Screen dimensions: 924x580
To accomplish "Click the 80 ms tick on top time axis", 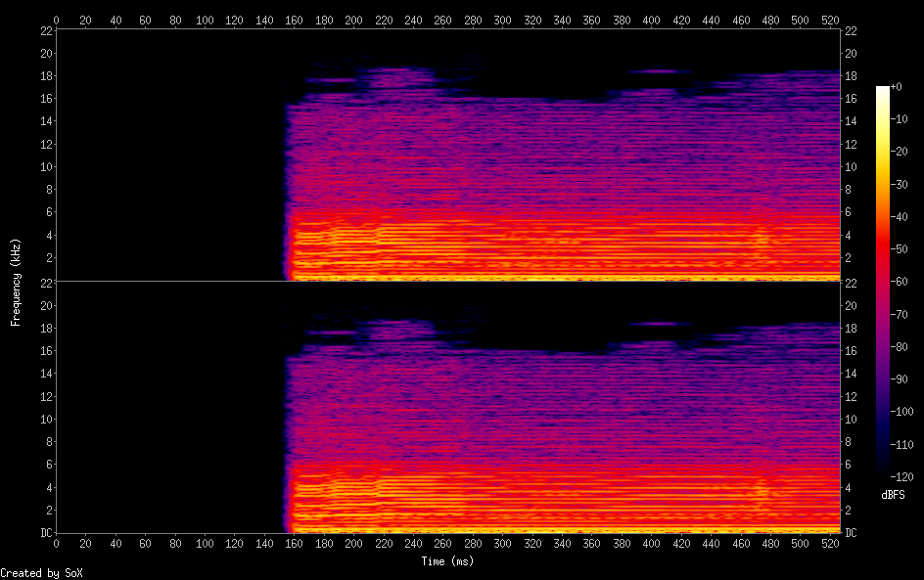I will pos(176,19).
